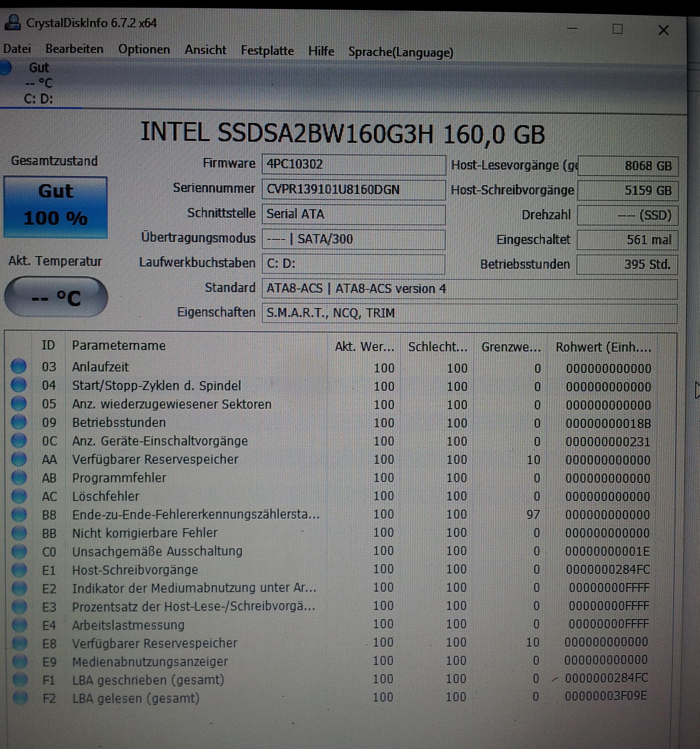The image size is (700, 749).
Task: Click status dot for Anlaufzeit row
Action: click(x=19, y=366)
